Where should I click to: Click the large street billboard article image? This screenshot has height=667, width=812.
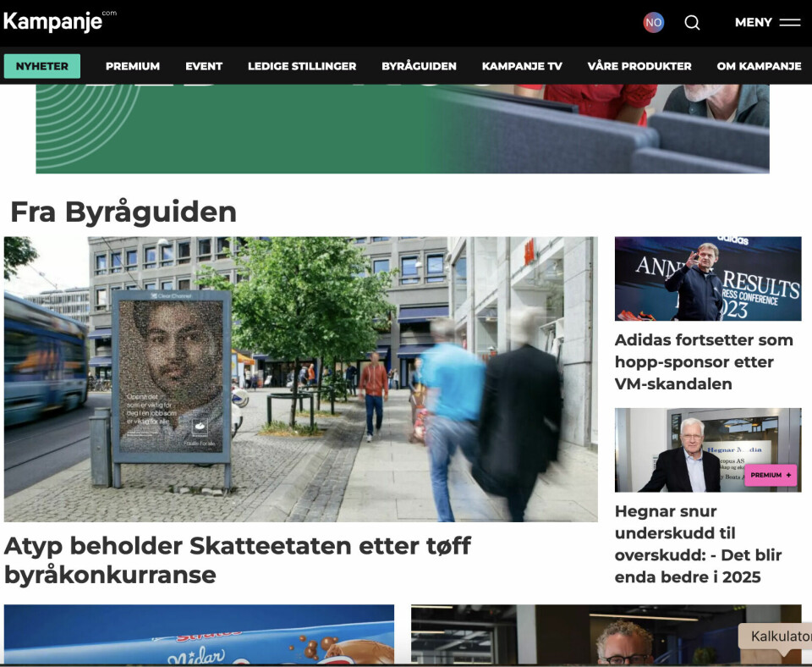[x=300, y=378]
